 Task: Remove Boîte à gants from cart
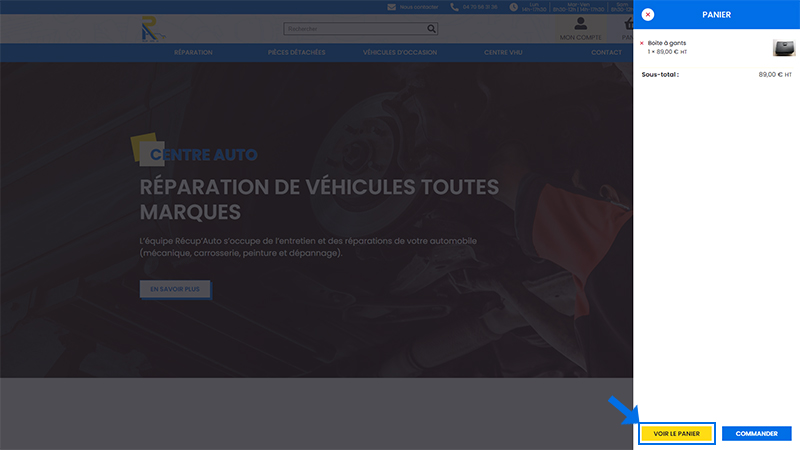641,43
